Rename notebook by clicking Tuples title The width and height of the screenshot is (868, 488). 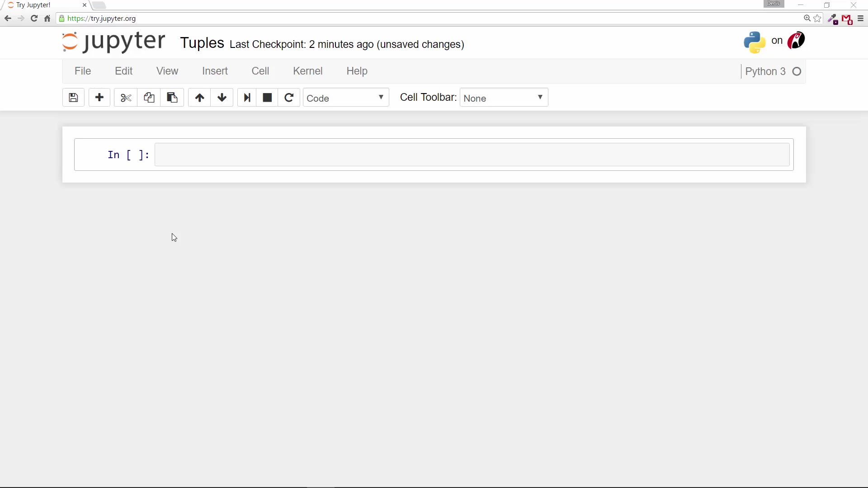point(202,43)
